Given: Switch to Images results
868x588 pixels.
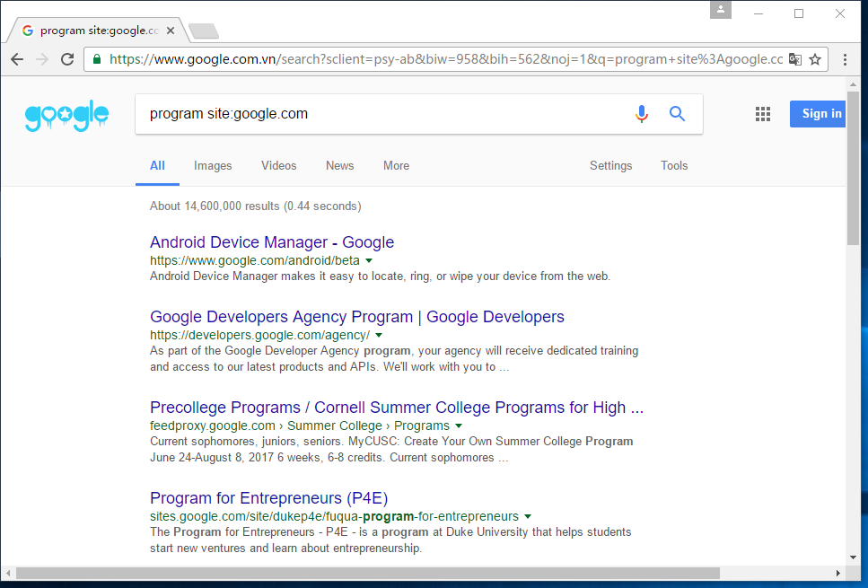Looking at the screenshot, I should pos(213,165).
